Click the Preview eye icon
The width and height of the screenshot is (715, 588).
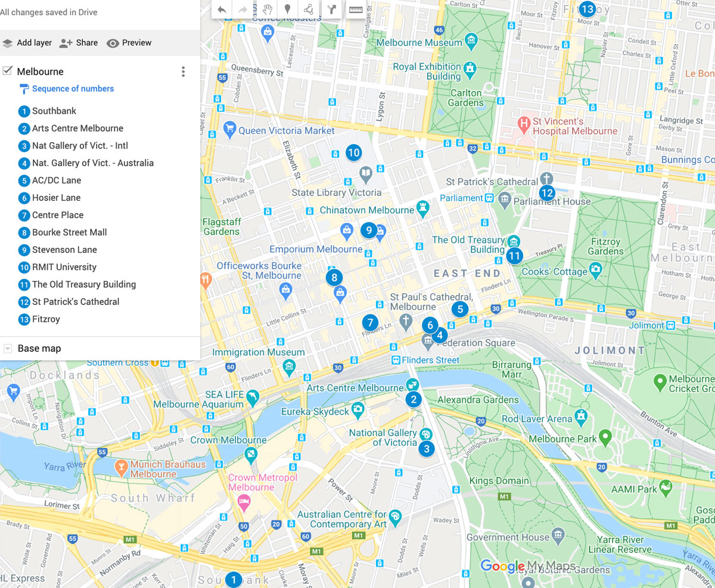point(113,43)
